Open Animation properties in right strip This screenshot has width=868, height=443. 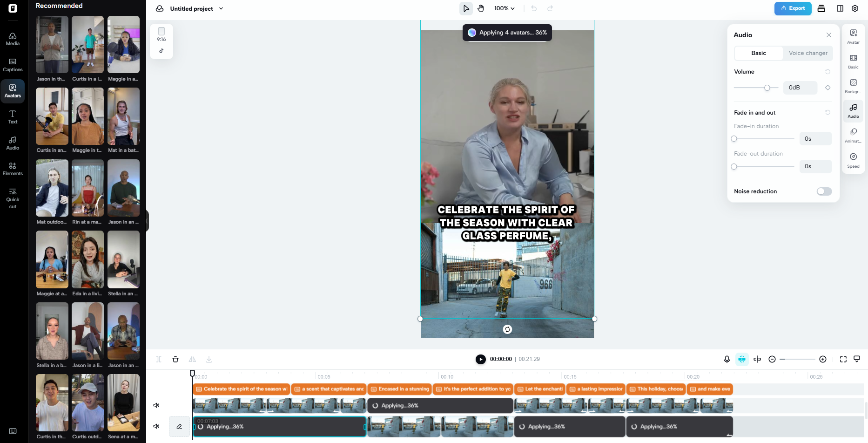(x=854, y=135)
